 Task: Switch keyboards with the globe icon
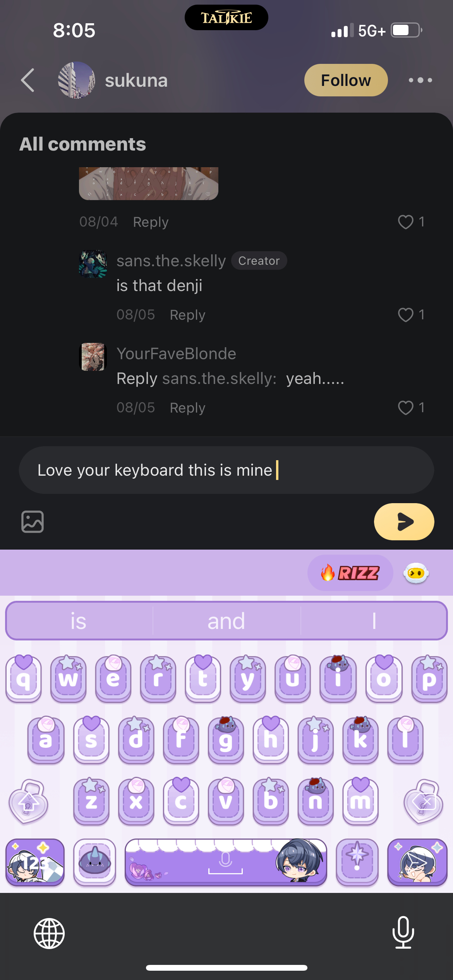[49, 934]
